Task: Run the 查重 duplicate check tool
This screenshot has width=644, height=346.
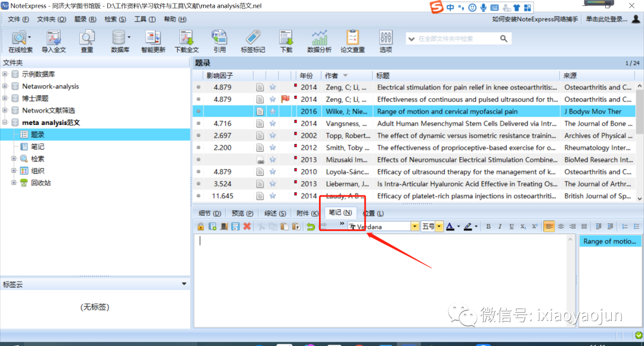Action: (x=86, y=42)
